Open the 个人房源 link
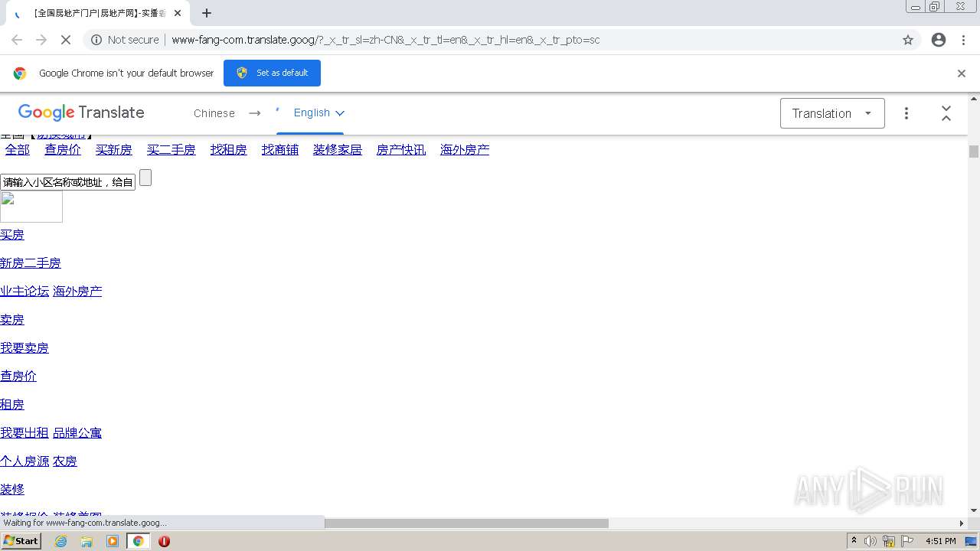980x551 pixels. [x=24, y=461]
